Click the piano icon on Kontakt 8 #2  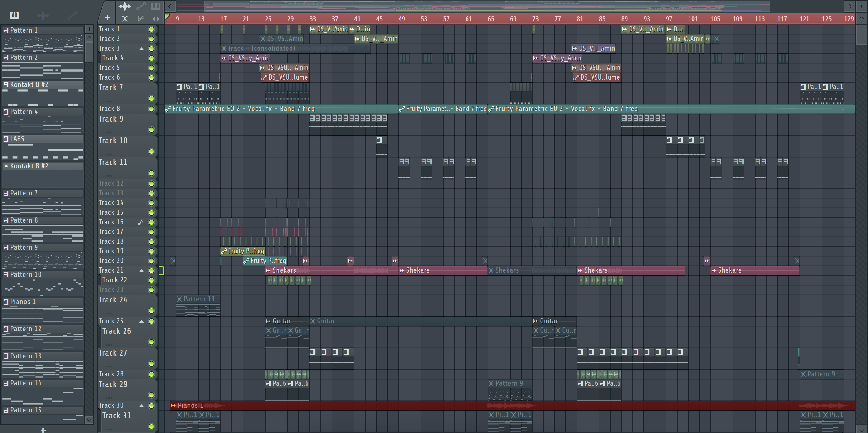6,85
